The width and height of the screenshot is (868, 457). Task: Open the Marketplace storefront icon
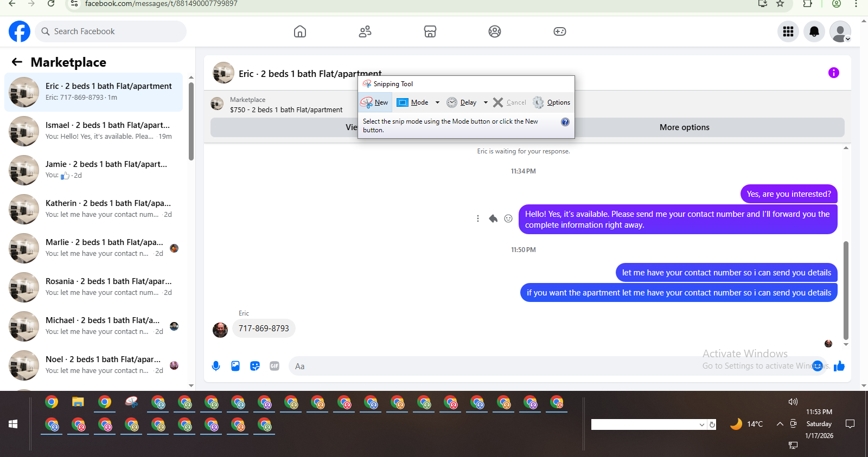click(430, 31)
